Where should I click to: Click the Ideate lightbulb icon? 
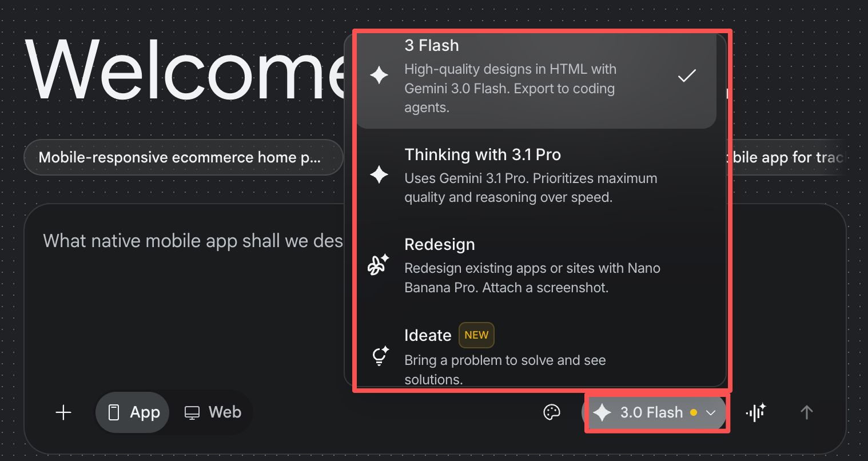coord(380,356)
